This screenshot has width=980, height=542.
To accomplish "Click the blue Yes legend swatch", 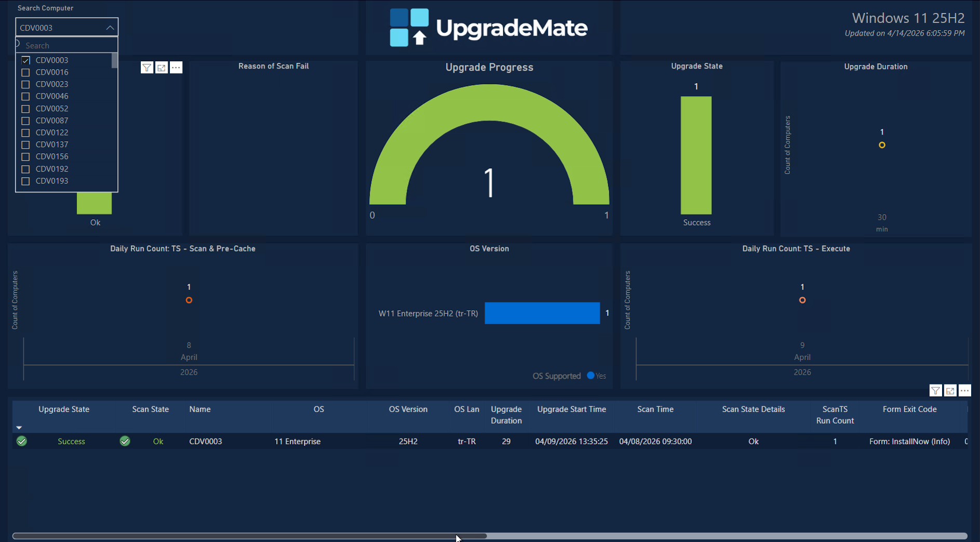I will (x=590, y=375).
